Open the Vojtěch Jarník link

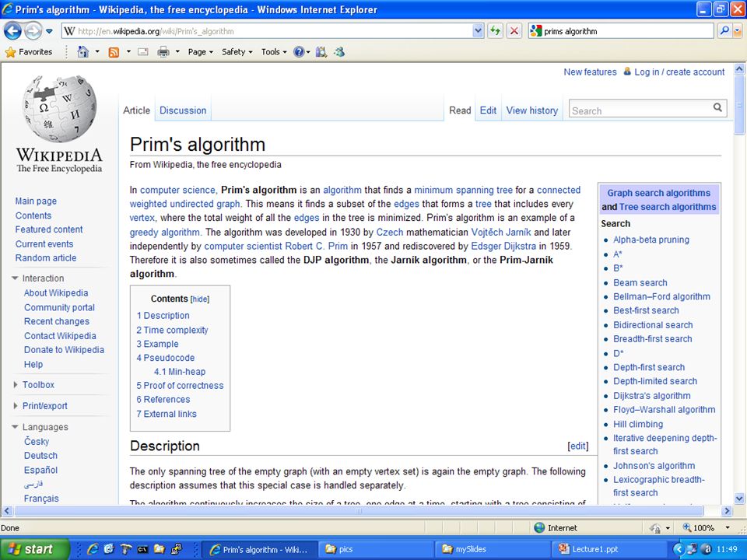pyautogui.click(x=500, y=233)
